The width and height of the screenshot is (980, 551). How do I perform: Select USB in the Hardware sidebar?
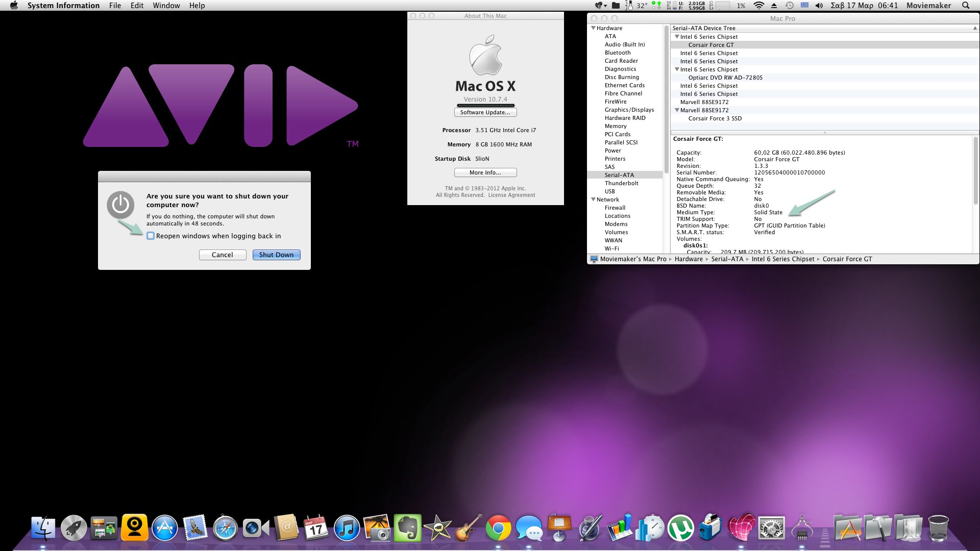pos(609,191)
